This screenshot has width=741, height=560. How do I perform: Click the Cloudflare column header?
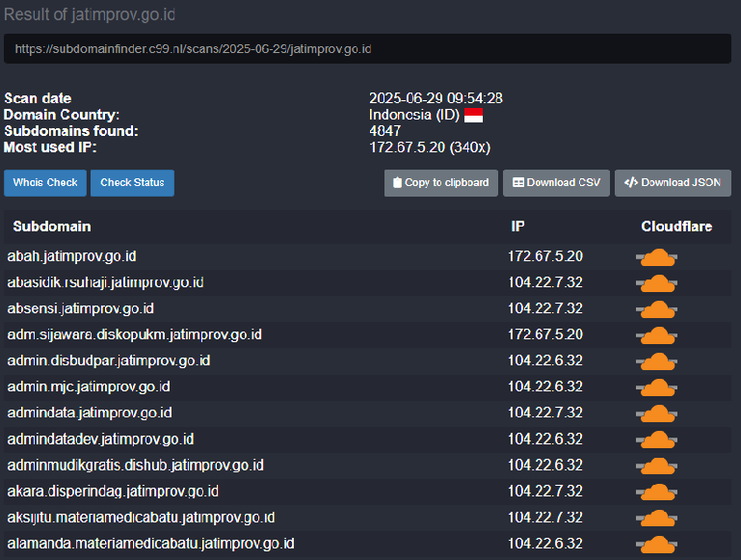click(x=676, y=227)
